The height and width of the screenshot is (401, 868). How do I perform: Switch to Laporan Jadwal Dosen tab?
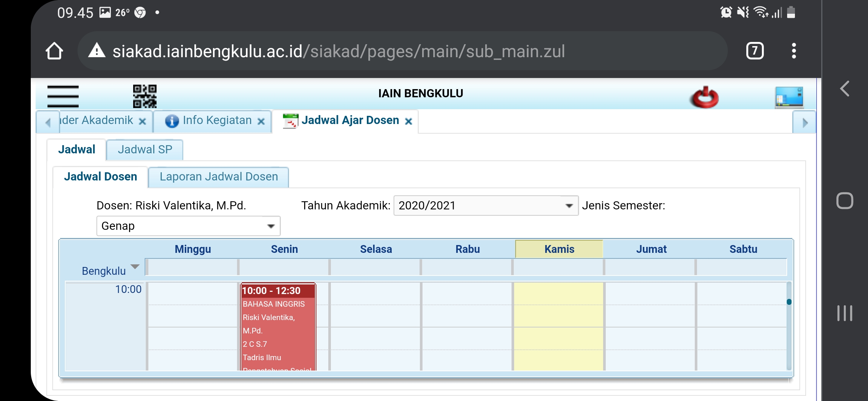(218, 177)
